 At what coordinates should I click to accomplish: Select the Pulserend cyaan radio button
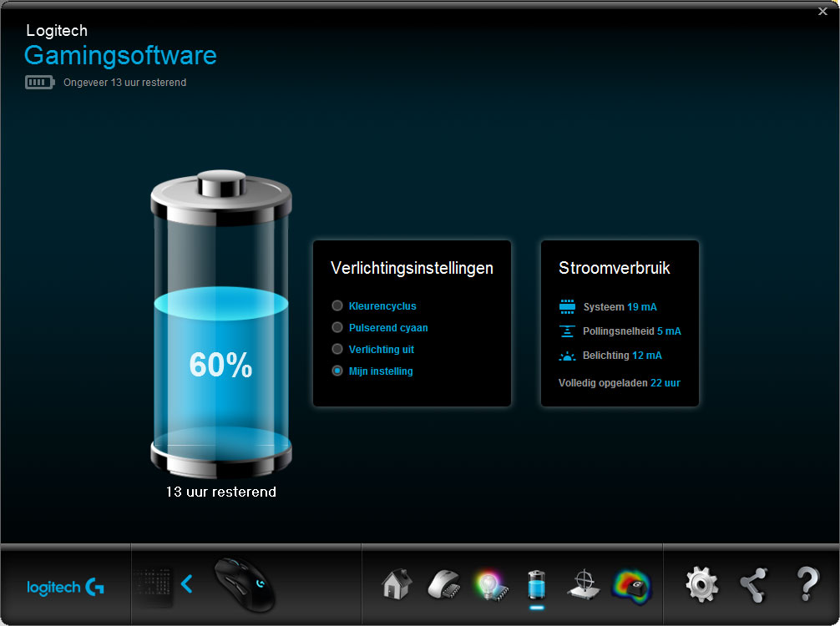(x=337, y=327)
